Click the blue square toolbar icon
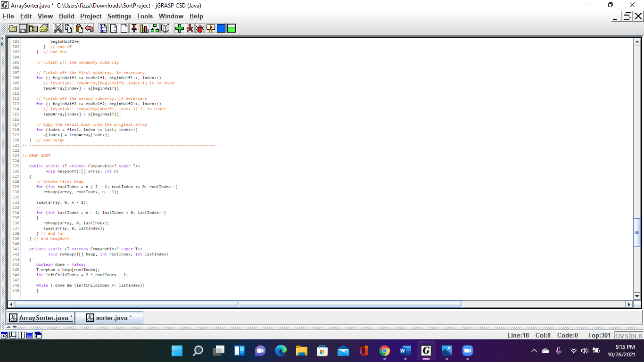This screenshot has width=644, height=362. [x=221, y=28]
